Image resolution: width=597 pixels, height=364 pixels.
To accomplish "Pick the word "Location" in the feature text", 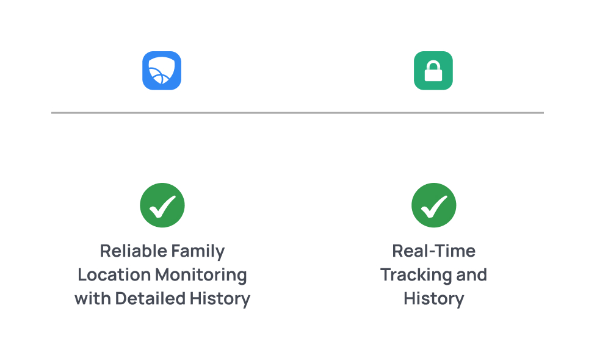I will (x=114, y=275).
